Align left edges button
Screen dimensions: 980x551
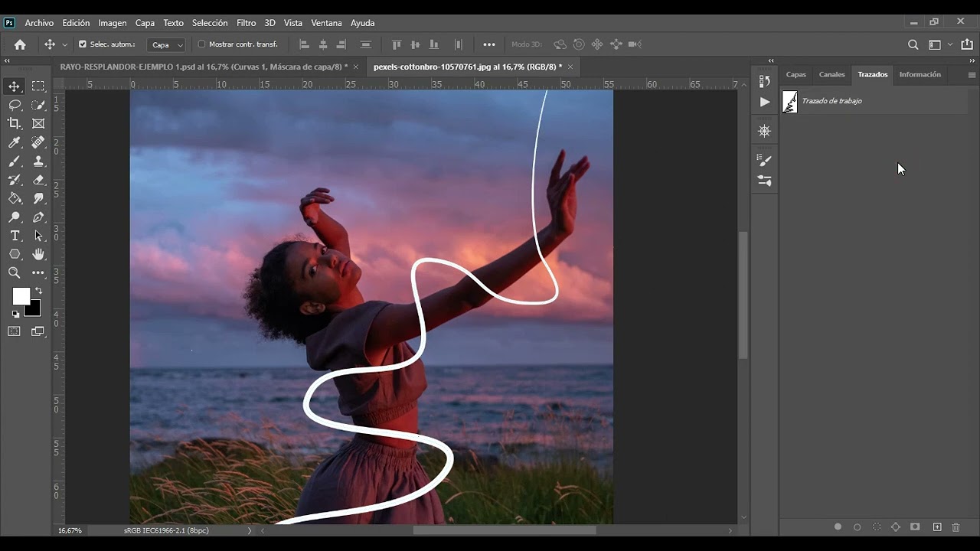coord(304,44)
